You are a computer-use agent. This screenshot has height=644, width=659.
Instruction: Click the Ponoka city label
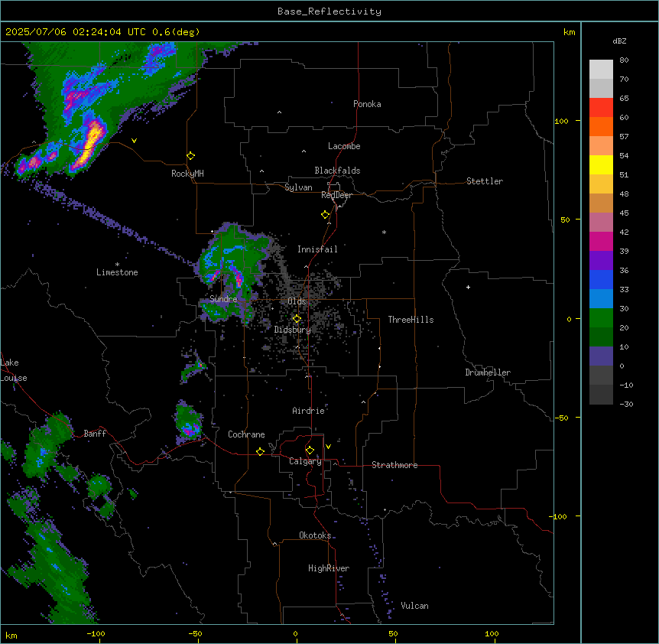(367, 104)
